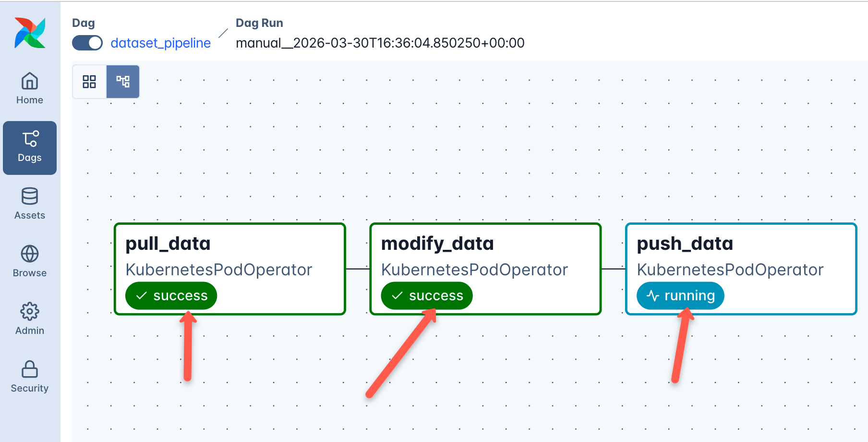Open the dataset_pipeline DAG link
Viewport: 868px width, 442px height.
point(160,43)
